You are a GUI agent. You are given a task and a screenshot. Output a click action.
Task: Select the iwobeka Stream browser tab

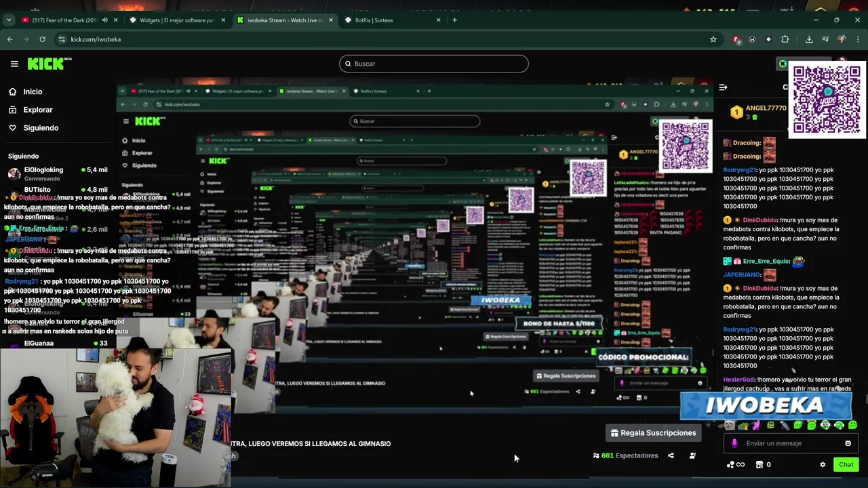pyautogui.click(x=284, y=20)
